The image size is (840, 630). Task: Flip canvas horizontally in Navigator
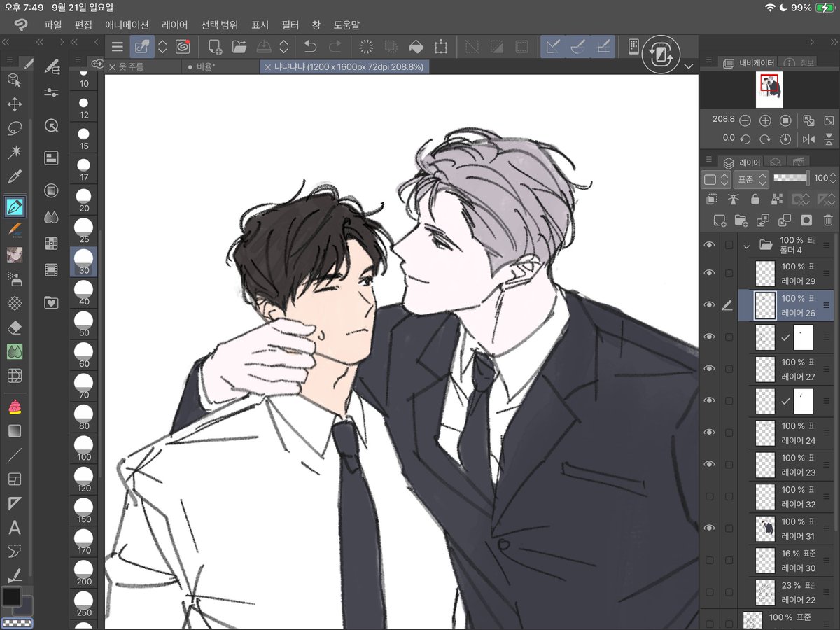pyautogui.click(x=809, y=139)
